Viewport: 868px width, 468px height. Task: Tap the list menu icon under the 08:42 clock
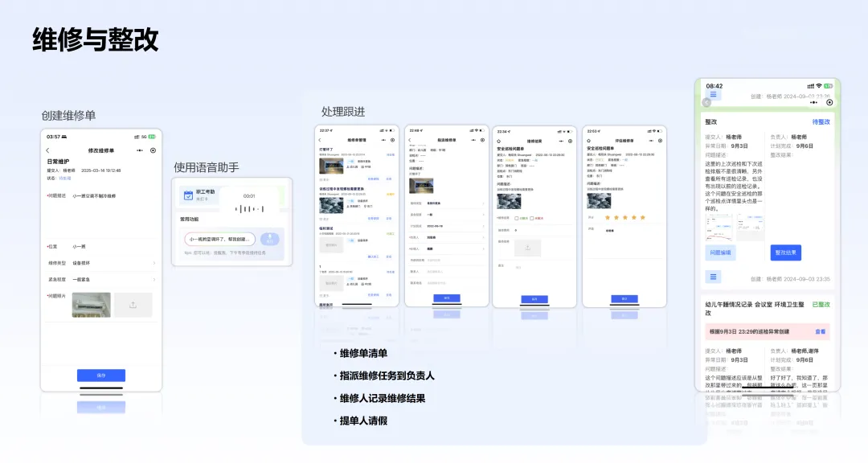pyautogui.click(x=713, y=95)
